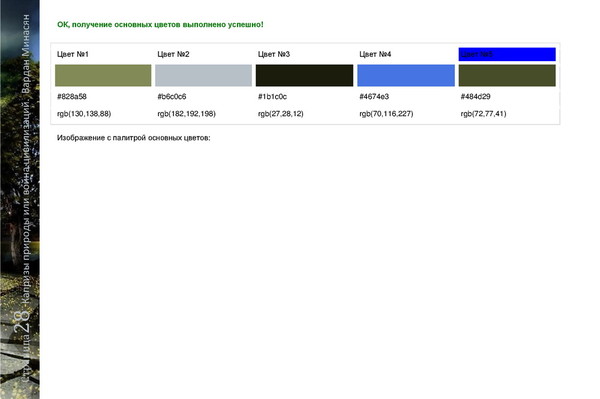Screen dimensions: 600x399
Task: Click the green success message text
Action: pyautogui.click(x=160, y=24)
